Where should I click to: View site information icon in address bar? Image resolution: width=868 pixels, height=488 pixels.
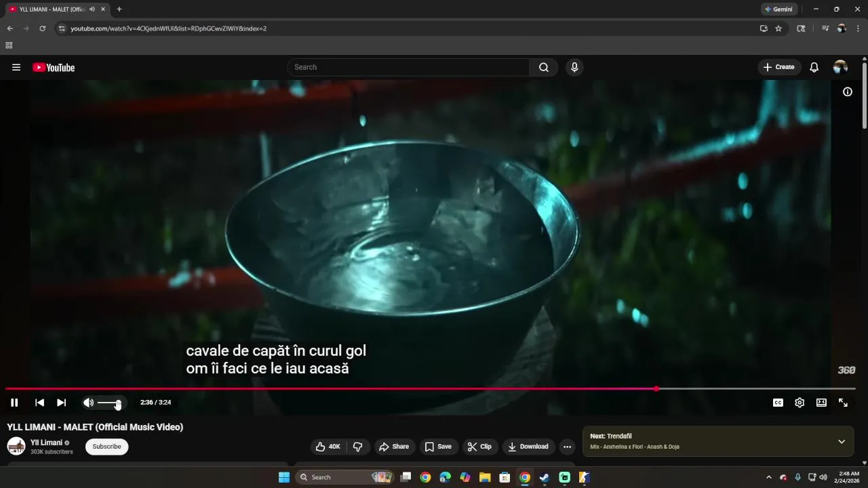62,28
